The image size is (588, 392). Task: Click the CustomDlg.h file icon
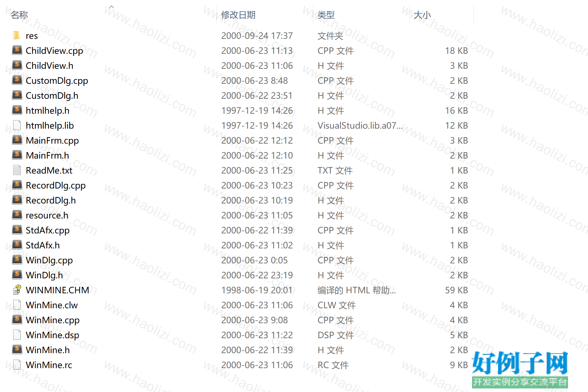pyautogui.click(x=17, y=95)
